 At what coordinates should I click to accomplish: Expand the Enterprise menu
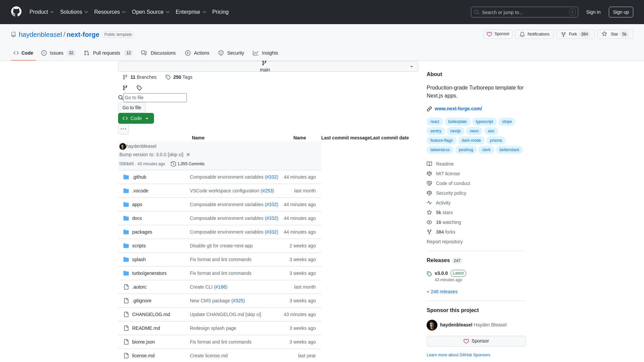(191, 12)
